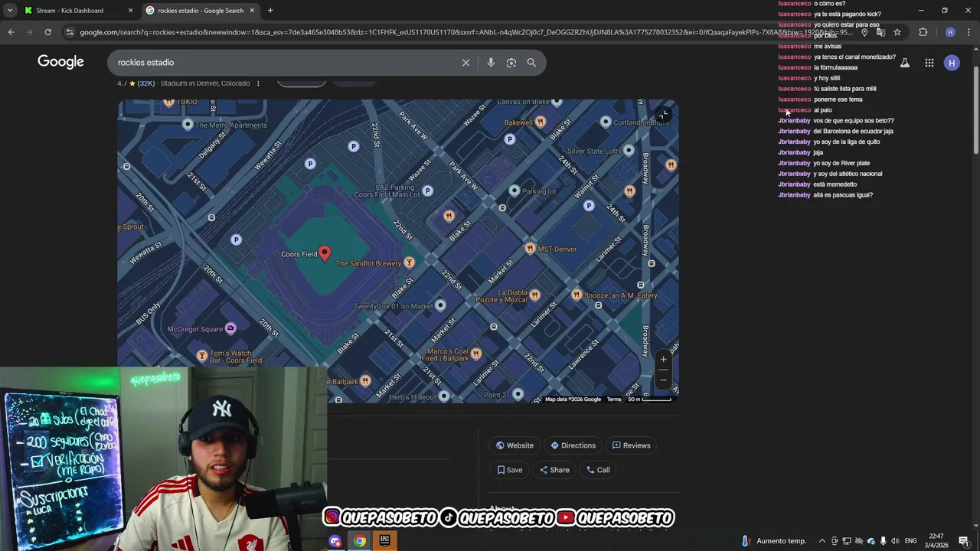This screenshot has width=980, height=551.
Task: Click the TwentyOne 01 on Market pin
Action: 440,306
